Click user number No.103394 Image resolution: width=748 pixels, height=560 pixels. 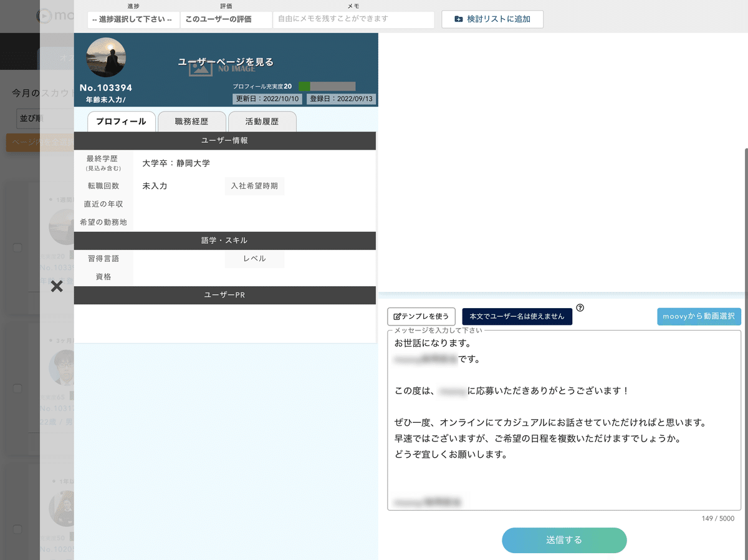(106, 88)
